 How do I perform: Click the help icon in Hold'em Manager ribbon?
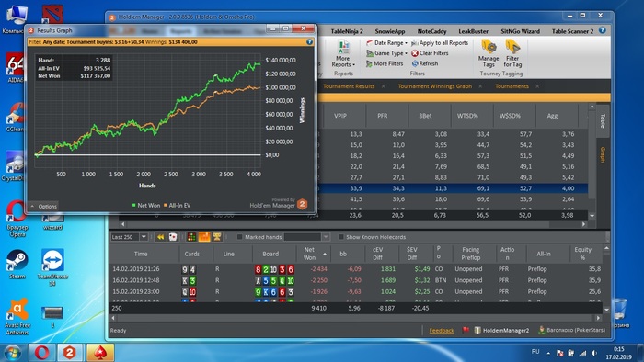click(602, 30)
